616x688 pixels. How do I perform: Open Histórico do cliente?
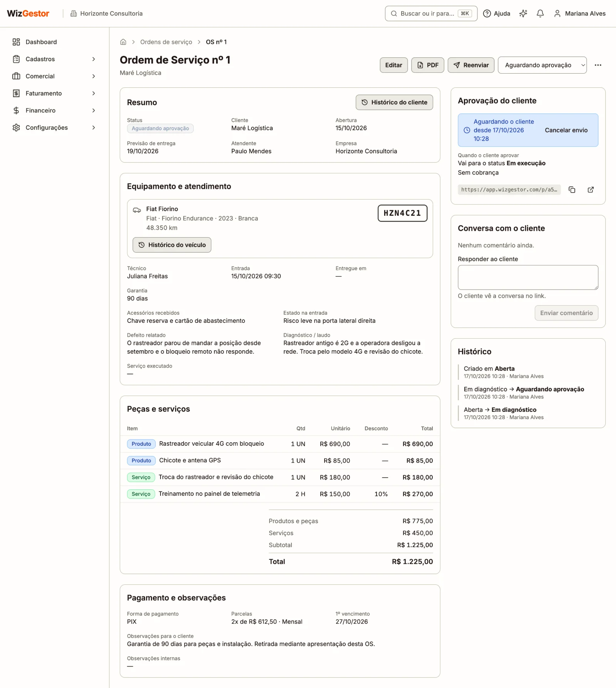pos(394,102)
